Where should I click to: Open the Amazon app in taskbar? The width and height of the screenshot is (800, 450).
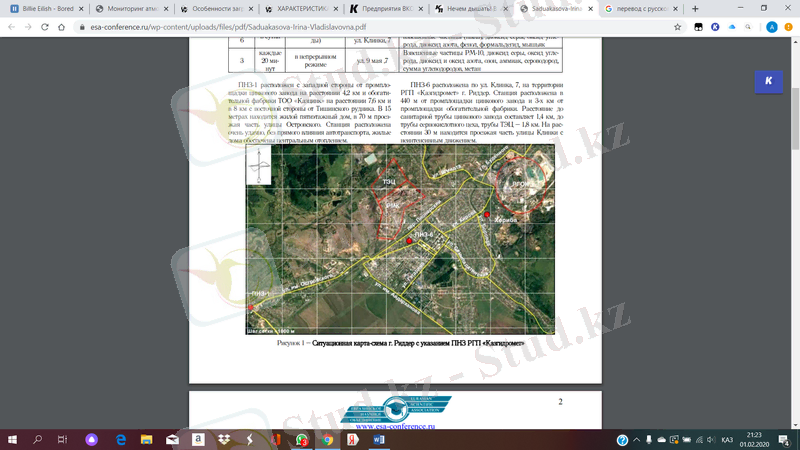coord(199,439)
